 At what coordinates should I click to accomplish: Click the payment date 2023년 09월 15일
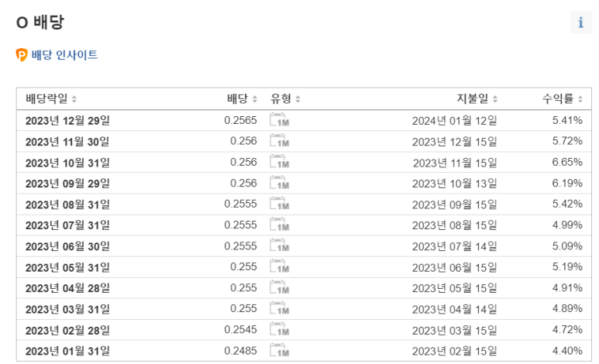(x=455, y=204)
